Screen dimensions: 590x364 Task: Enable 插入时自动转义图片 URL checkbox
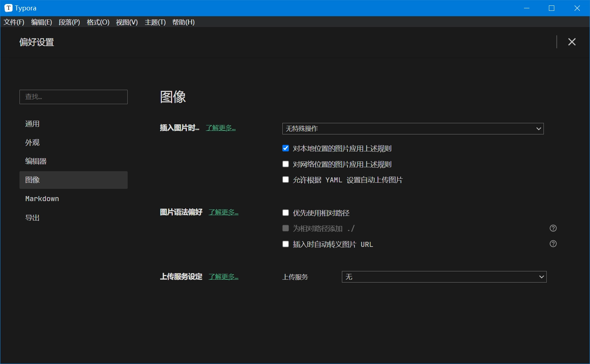286,244
